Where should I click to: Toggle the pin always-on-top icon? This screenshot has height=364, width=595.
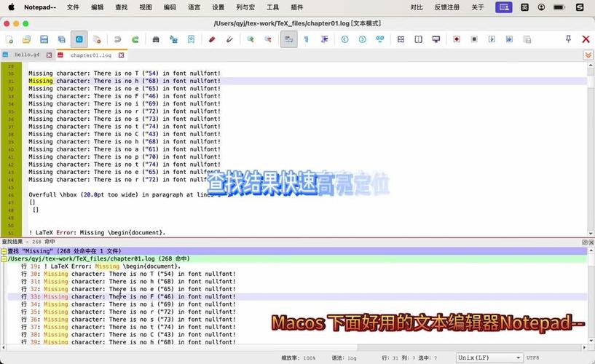pos(568,39)
